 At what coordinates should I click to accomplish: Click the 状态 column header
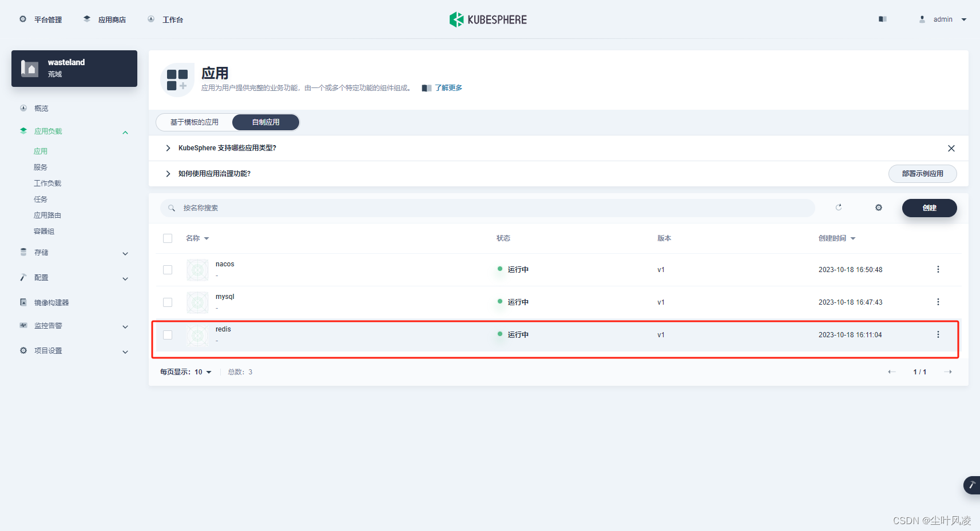pyautogui.click(x=503, y=238)
